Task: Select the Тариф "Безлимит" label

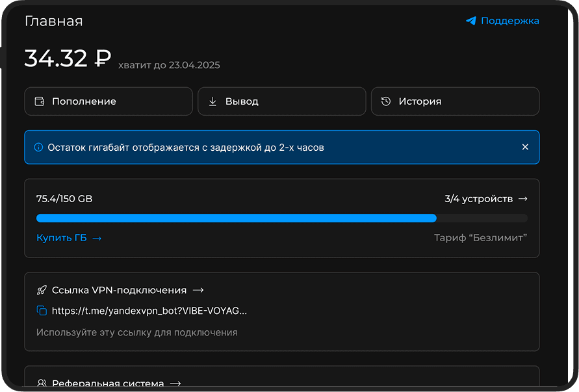Action: pos(480,237)
